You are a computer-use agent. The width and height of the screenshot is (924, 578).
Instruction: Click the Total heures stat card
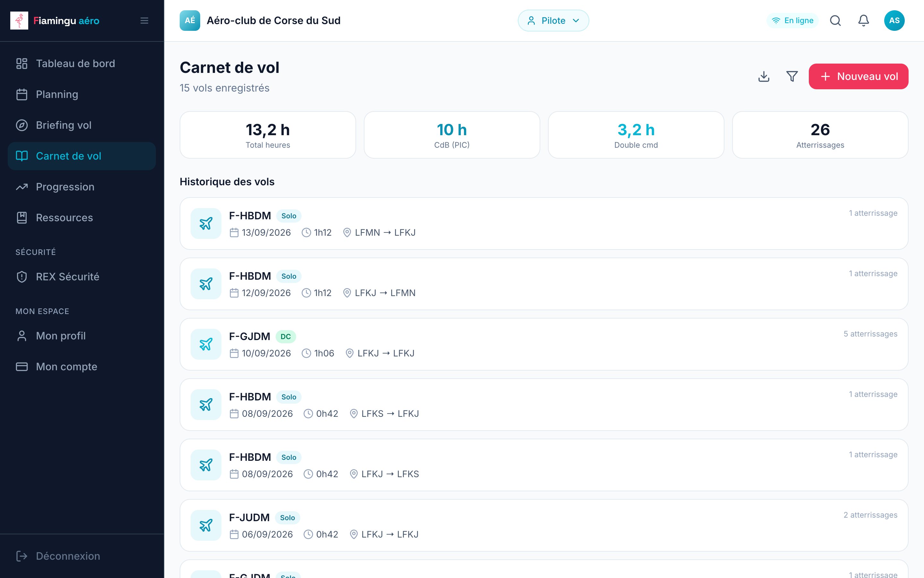pyautogui.click(x=268, y=135)
